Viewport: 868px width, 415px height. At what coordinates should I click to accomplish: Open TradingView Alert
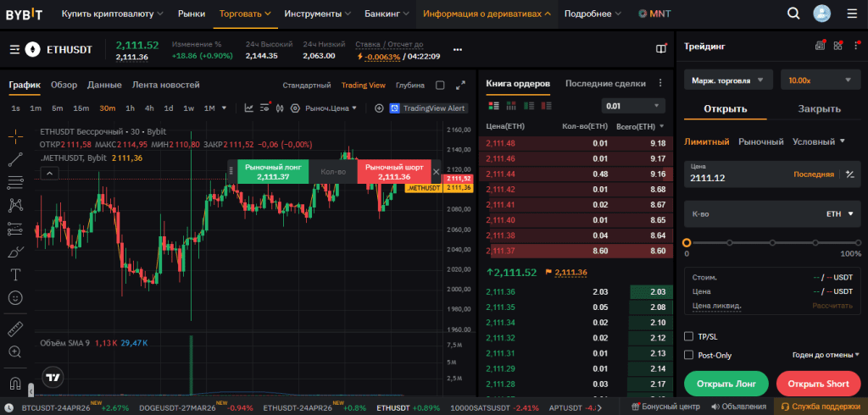(428, 108)
